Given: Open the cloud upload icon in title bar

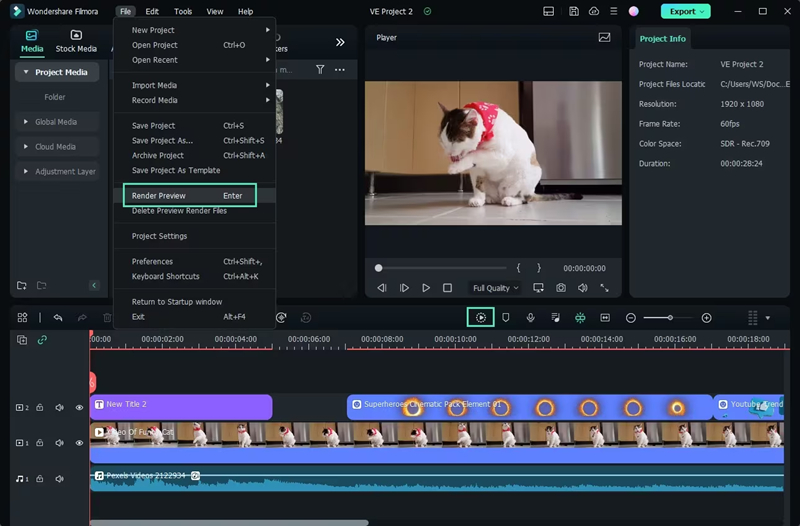Looking at the screenshot, I should click(x=594, y=11).
